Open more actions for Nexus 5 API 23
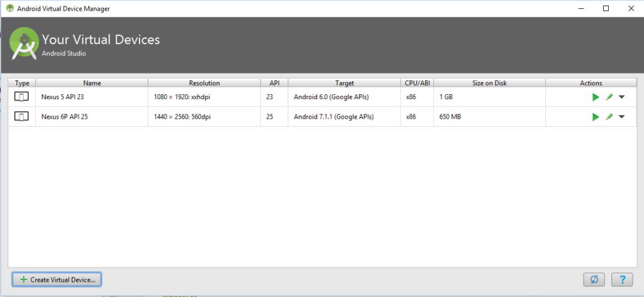 pos(621,97)
